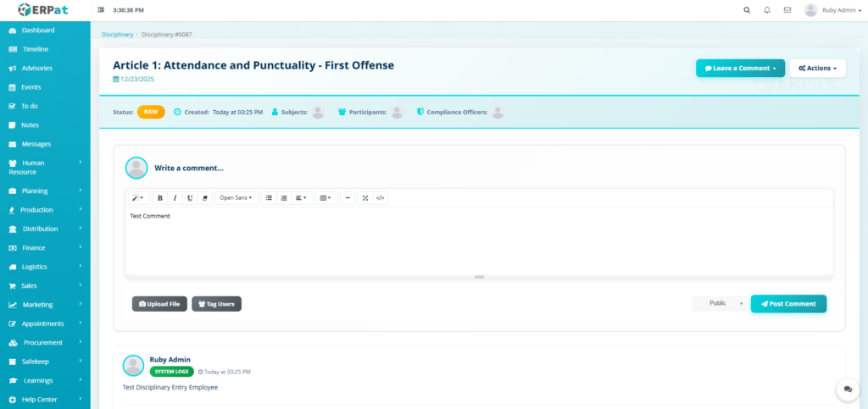Open the floating chat bubble icon

[x=848, y=390]
